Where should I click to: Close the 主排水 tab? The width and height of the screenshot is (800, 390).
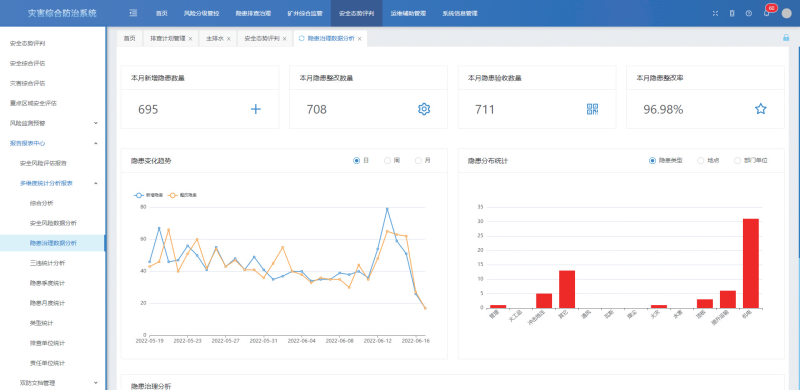[x=229, y=39]
